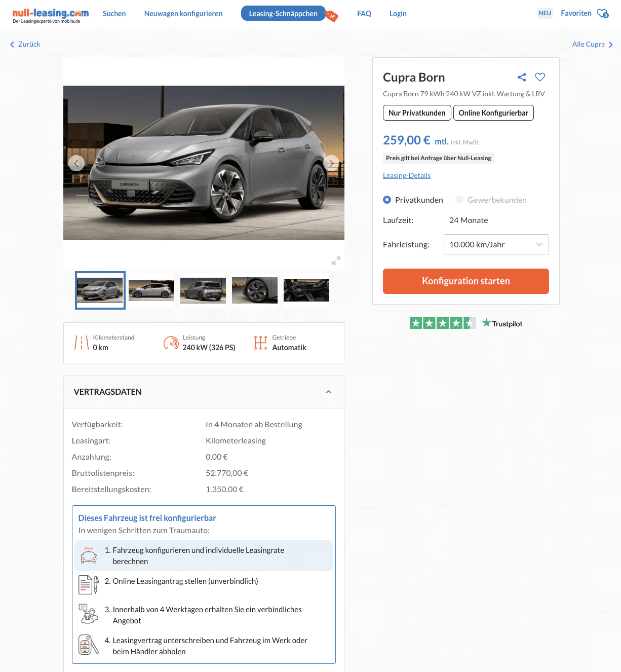Click the advisor icon in step 3
621x672 pixels.
coord(89,614)
